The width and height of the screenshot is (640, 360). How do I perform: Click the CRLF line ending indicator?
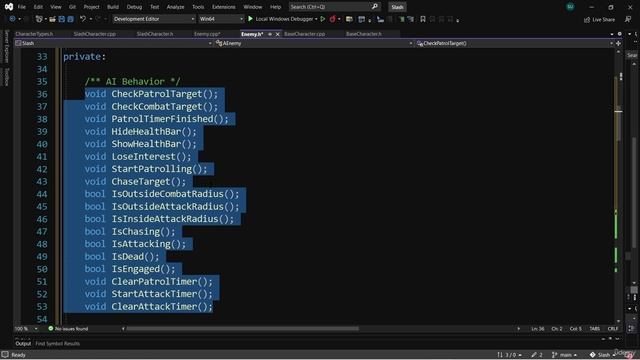pyautogui.click(x=613, y=329)
